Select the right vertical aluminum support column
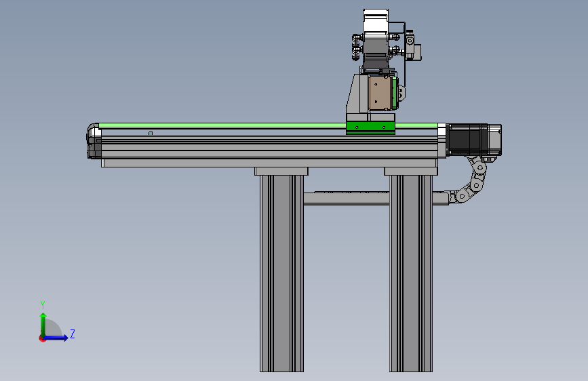Screen dimensions: 588x381 411,273
